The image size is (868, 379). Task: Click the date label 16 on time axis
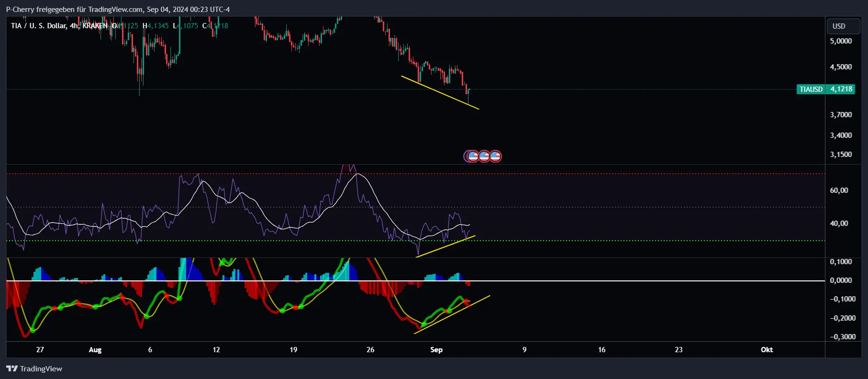pos(602,350)
